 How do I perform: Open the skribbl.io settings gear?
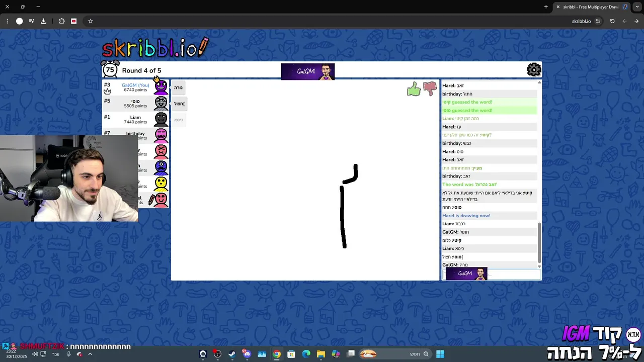click(x=534, y=69)
